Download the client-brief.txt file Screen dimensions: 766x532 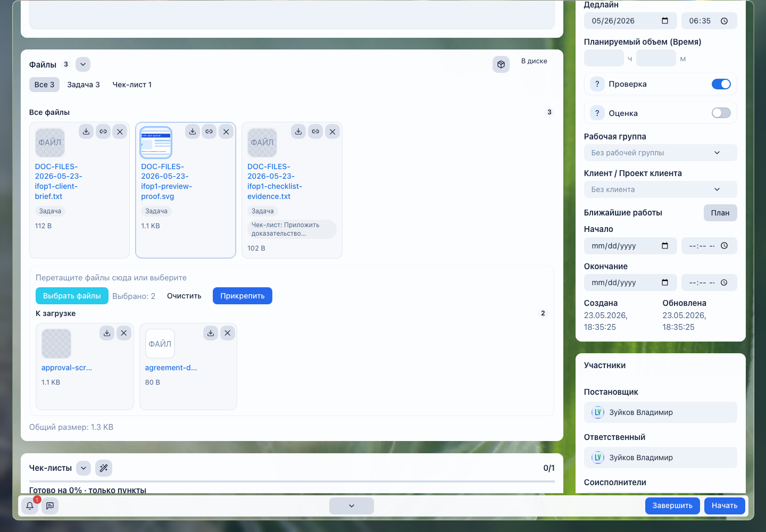[x=86, y=131]
